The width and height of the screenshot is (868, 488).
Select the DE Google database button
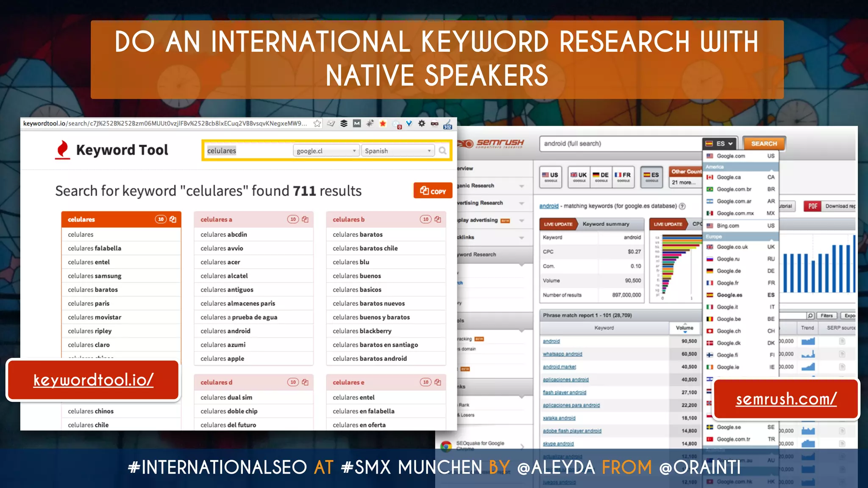[x=601, y=177]
